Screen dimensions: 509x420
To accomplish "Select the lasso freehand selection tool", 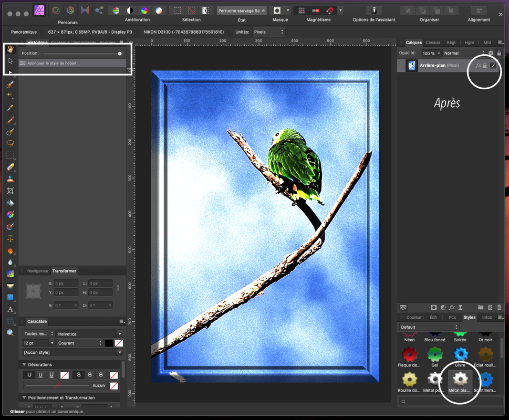I will (x=11, y=143).
